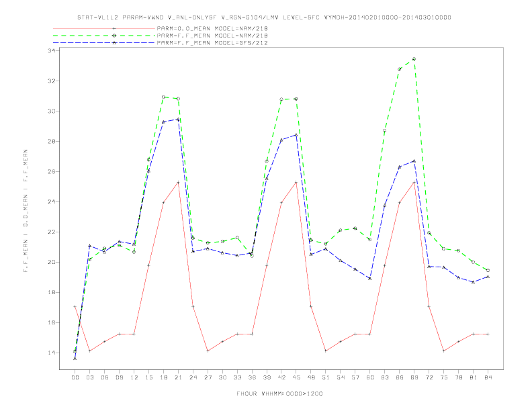
Task: Select legend entry PARM=F.F_MEAN MODEL=GFS/212
Action: coord(212,43)
